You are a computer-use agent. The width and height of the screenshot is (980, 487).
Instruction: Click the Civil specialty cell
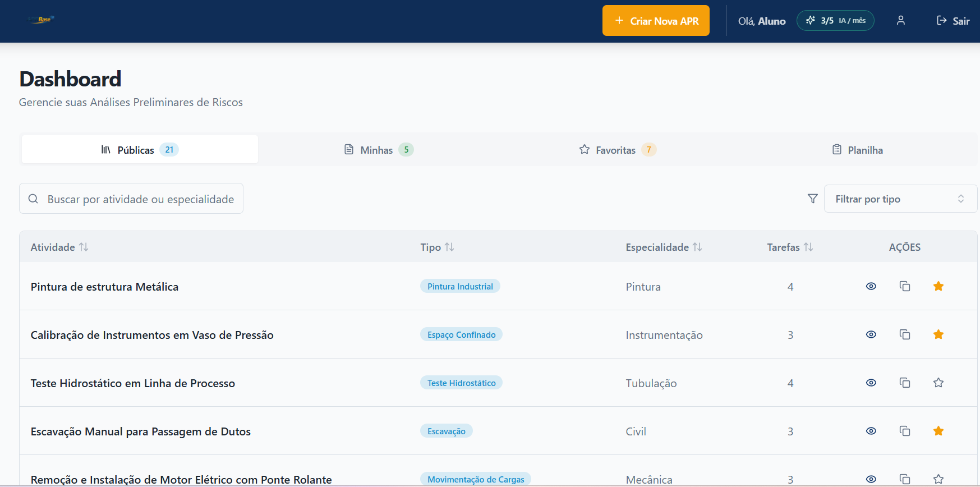pyautogui.click(x=636, y=431)
